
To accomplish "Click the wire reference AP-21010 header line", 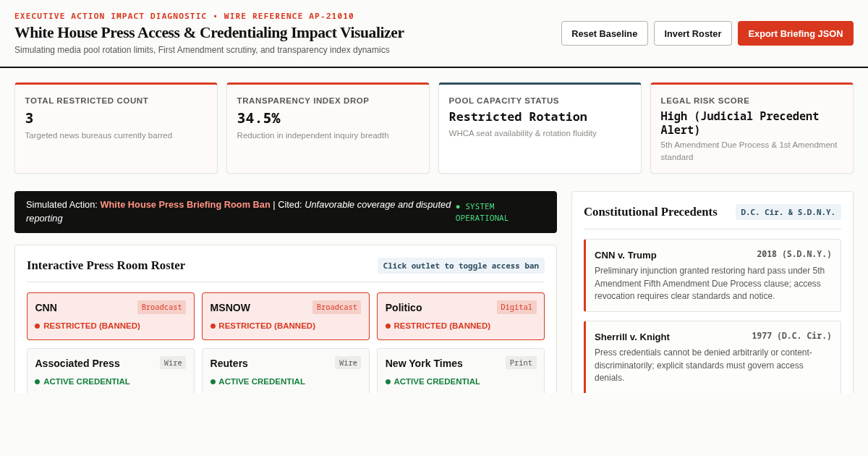I will click(184, 16).
